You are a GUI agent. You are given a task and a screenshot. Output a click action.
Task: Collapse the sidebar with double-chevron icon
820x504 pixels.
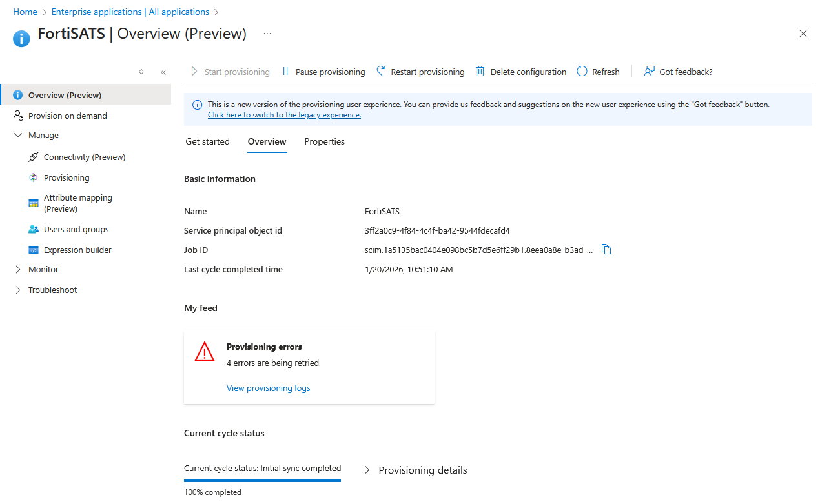click(163, 72)
